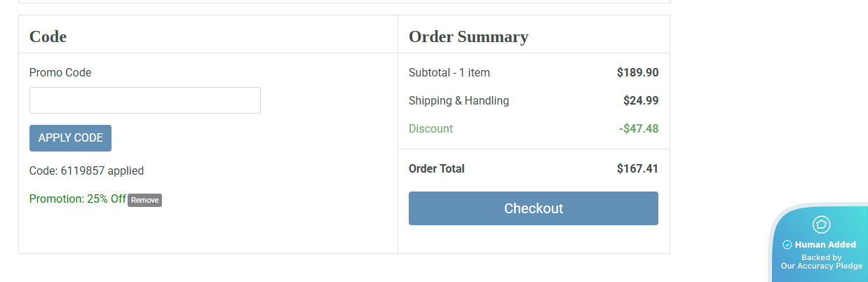Click the applied code 6119857 message
Viewport: 868px width, 282px height.
click(x=86, y=170)
